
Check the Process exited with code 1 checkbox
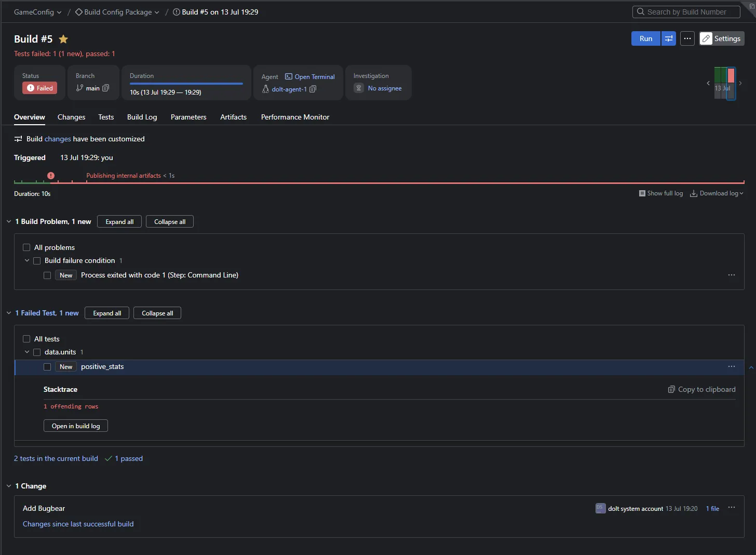click(47, 275)
